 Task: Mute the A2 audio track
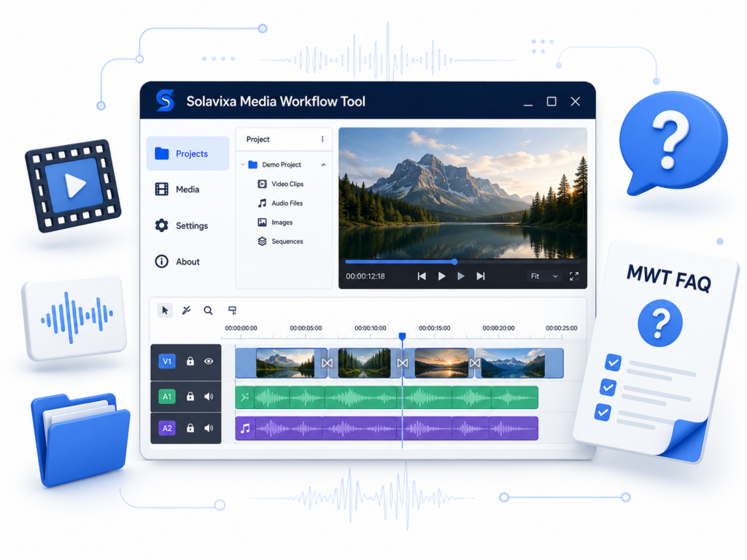(209, 428)
